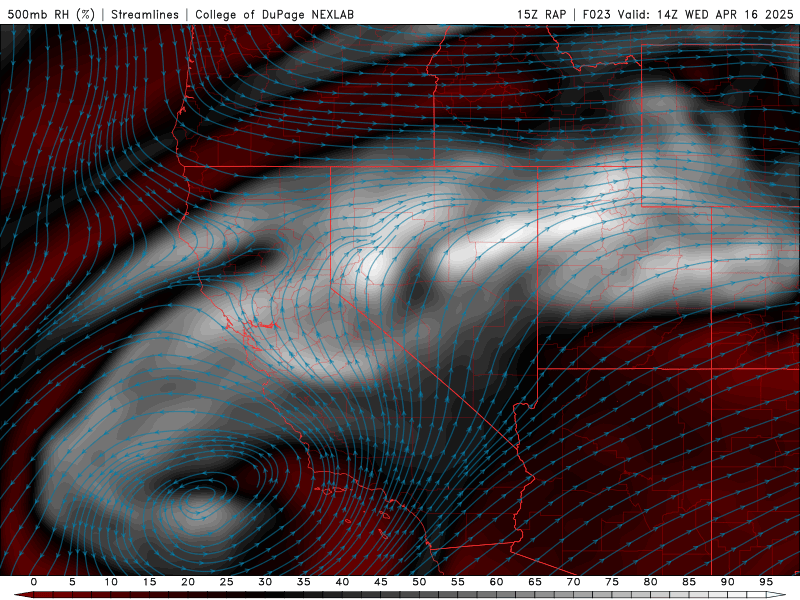The height and width of the screenshot is (600, 800).
Task: Click the colorbar tick label "85"
Action: 689,582
